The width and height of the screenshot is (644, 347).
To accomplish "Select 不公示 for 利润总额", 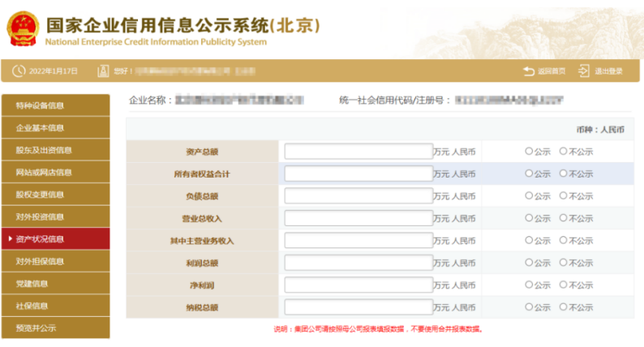I will pyautogui.click(x=564, y=262).
